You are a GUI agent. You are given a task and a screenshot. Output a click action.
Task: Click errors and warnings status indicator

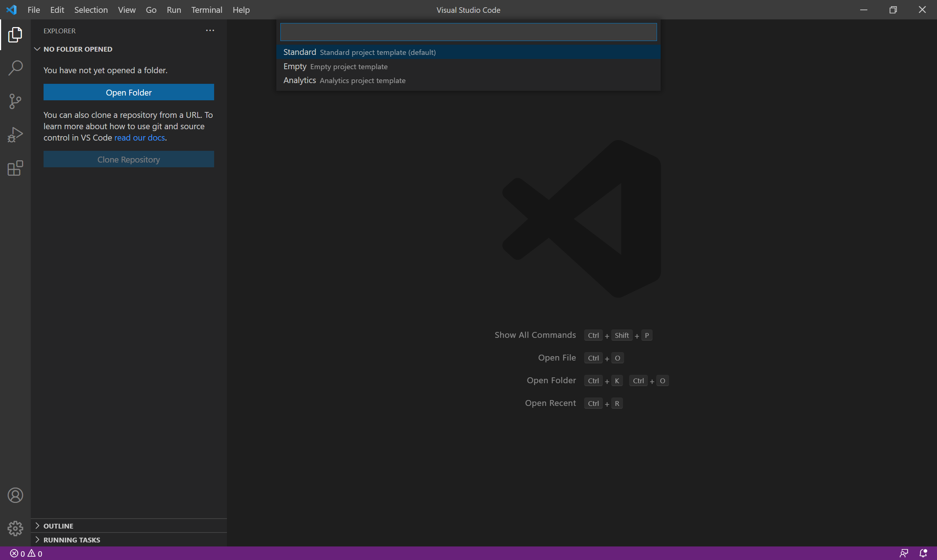(x=26, y=553)
